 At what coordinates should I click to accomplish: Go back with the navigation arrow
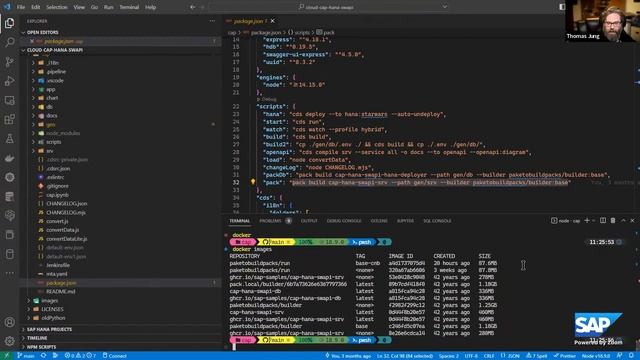(192, 7)
